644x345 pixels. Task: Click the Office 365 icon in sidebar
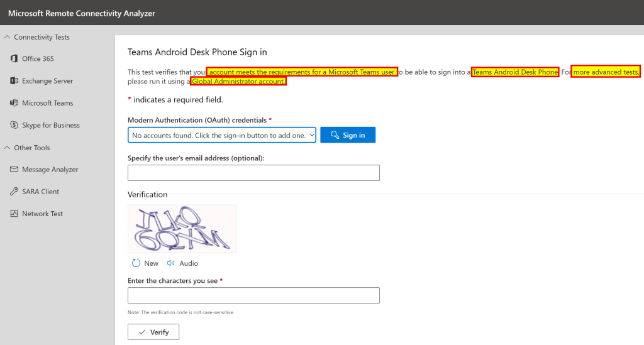14,58
